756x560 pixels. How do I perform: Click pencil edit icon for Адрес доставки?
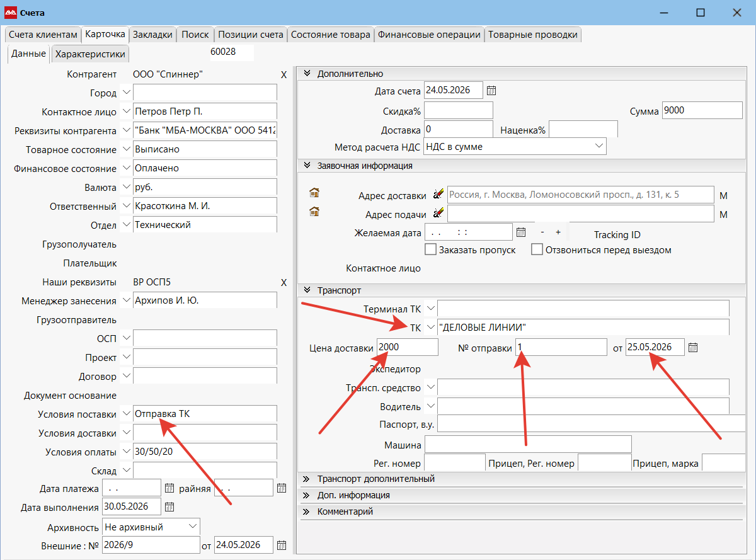[x=439, y=195]
